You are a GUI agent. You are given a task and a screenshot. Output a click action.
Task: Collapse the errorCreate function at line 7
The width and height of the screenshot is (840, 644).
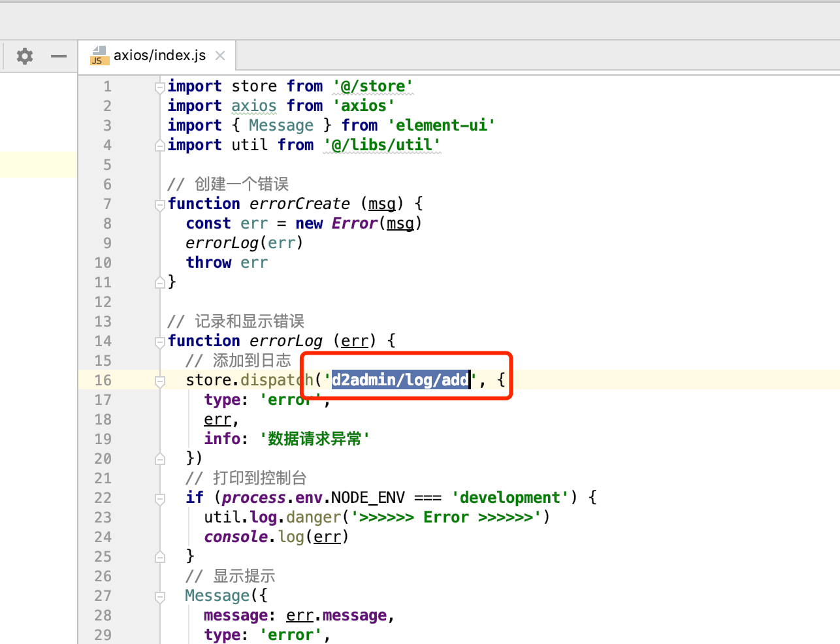[159, 204]
